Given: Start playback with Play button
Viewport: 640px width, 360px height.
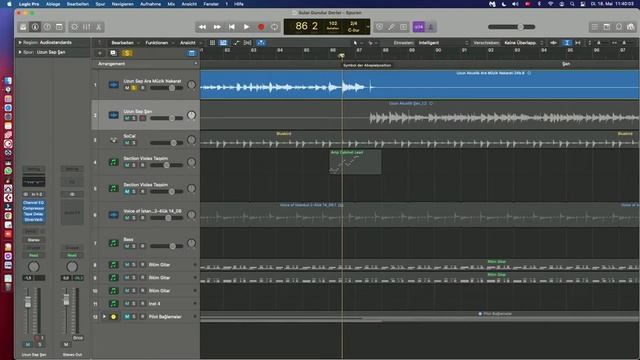Looking at the screenshot, I should (247, 27).
